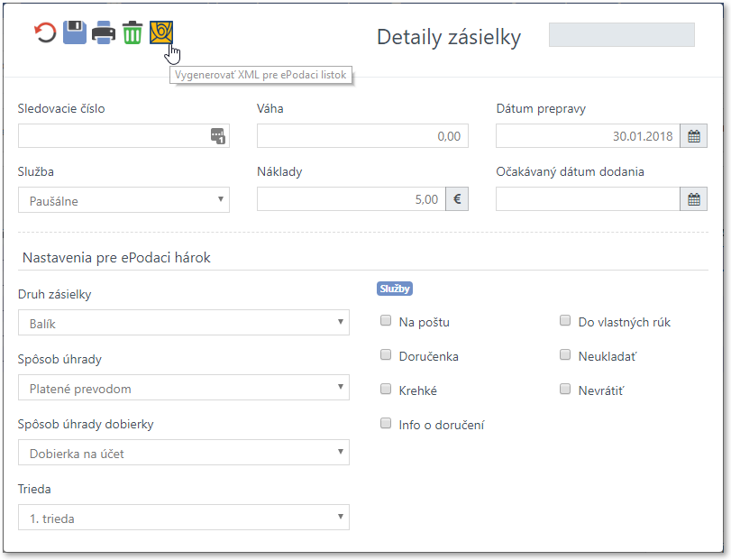The width and height of the screenshot is (731, 560).
Task: Enable the Na poštu checkbox
Action: tap(386, 320)
